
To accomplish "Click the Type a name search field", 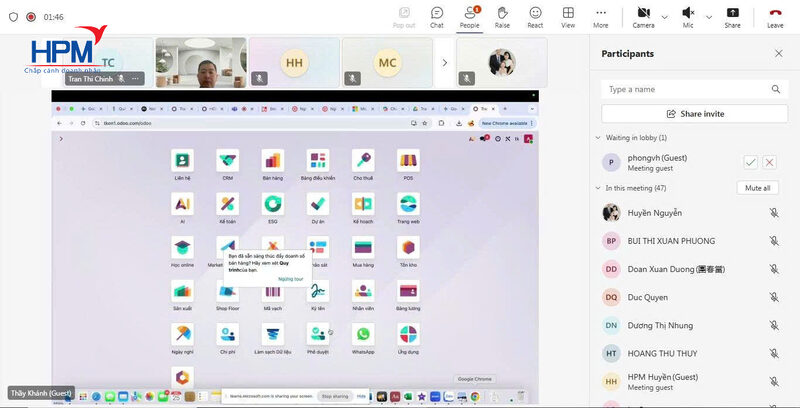I will tap(695, 89).
